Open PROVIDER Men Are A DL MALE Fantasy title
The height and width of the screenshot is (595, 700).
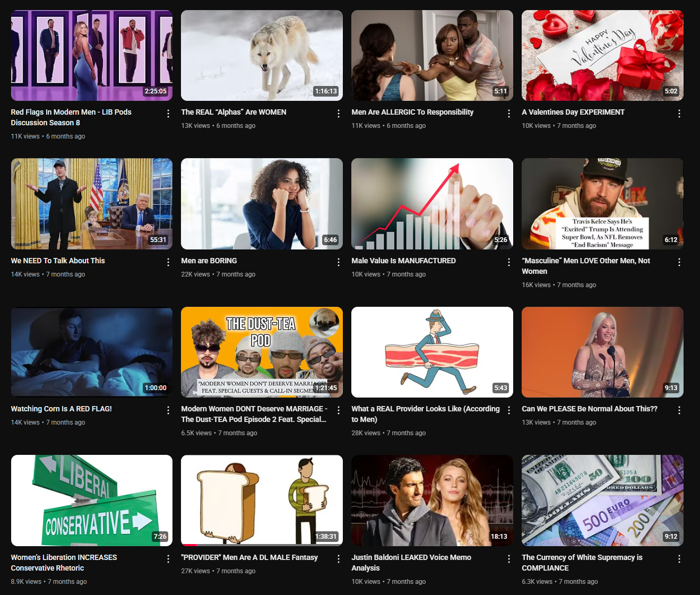point(249,557)
